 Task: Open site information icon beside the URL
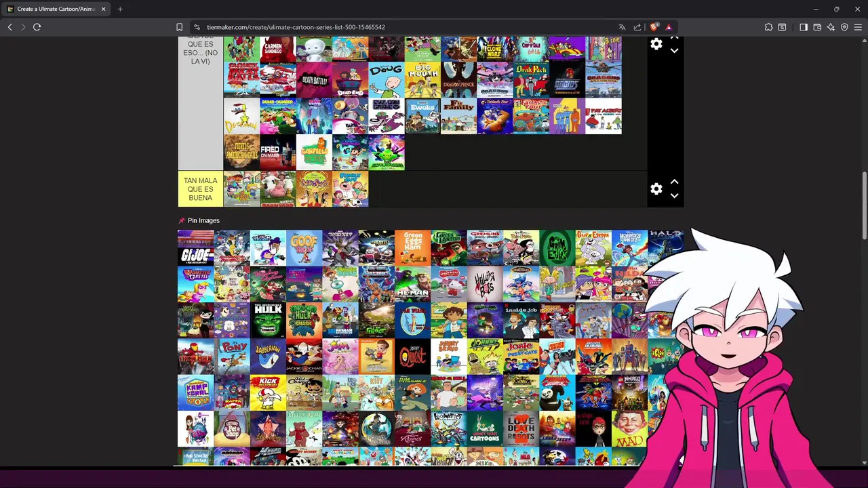coord(197,27)
